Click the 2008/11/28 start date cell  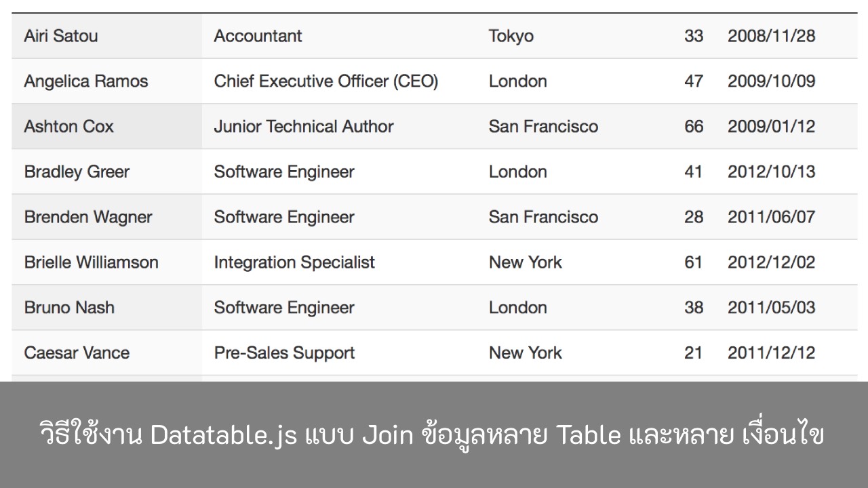(x=786, y=36)
